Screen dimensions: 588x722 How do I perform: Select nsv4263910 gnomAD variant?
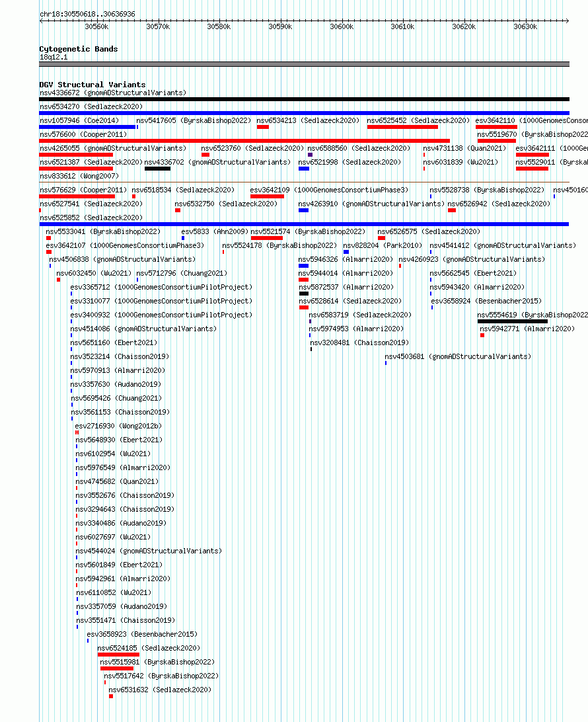371,203
